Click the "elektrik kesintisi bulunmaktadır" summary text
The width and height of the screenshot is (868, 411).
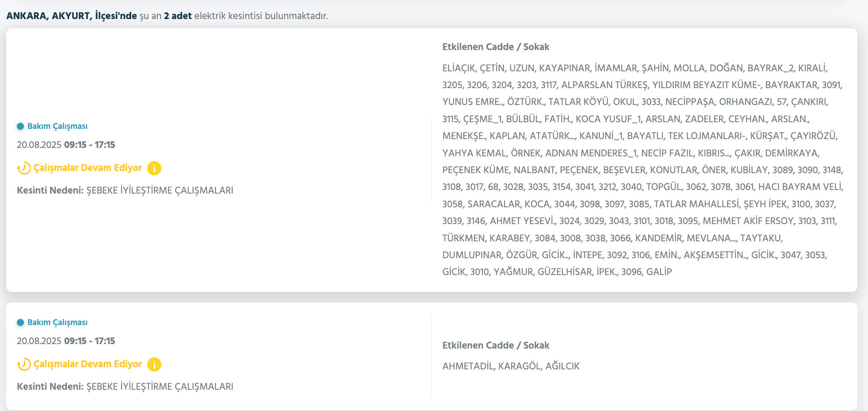pyautogui.click(x=261, y=16)
